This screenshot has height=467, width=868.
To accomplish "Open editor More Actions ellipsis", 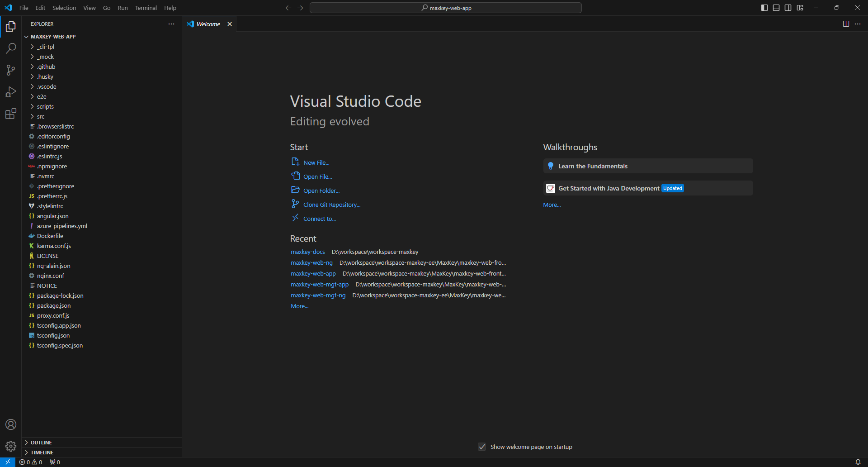I will pyautogui.click(x=858, y=24).
